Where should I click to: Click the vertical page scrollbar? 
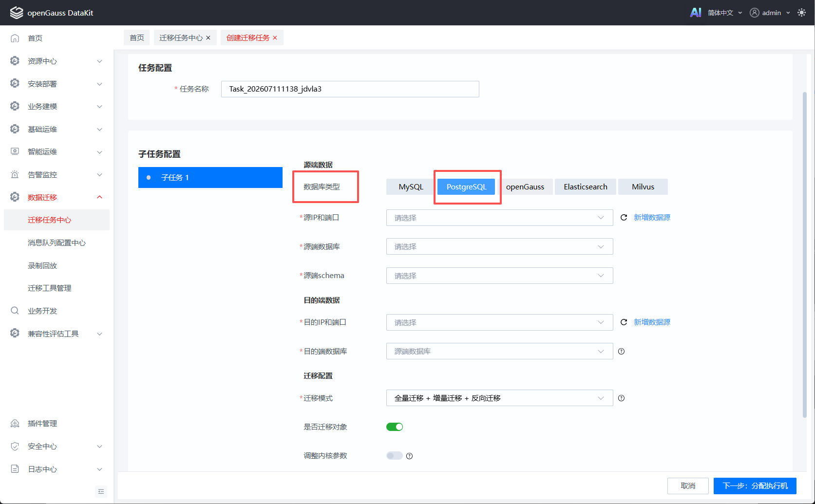[805, 254]
